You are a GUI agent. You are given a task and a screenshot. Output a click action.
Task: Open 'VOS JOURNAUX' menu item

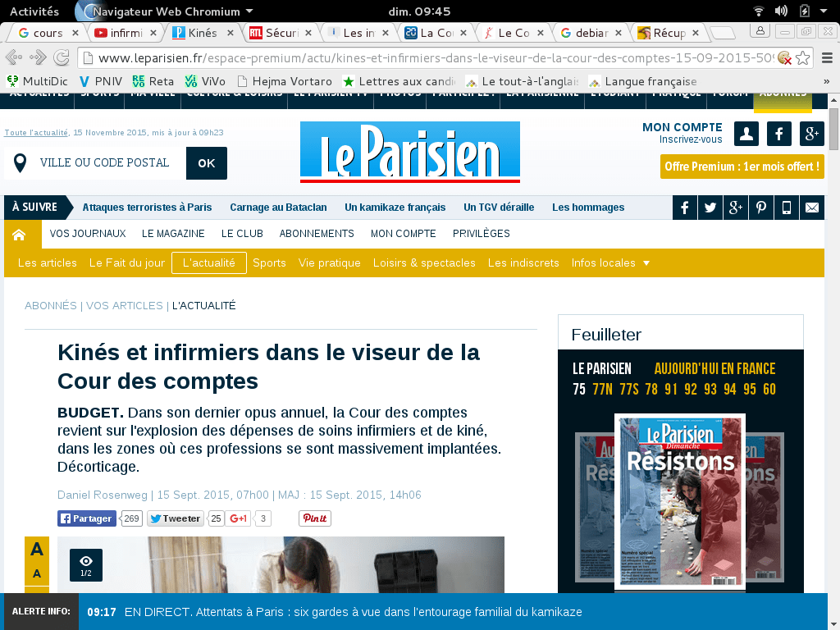click(88, 234)
